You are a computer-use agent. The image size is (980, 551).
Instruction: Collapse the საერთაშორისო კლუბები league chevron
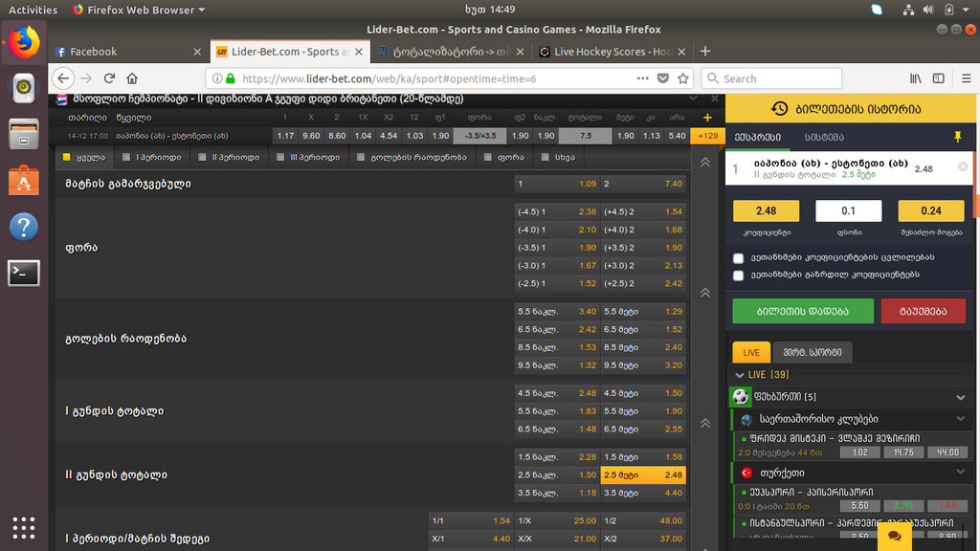961,419
